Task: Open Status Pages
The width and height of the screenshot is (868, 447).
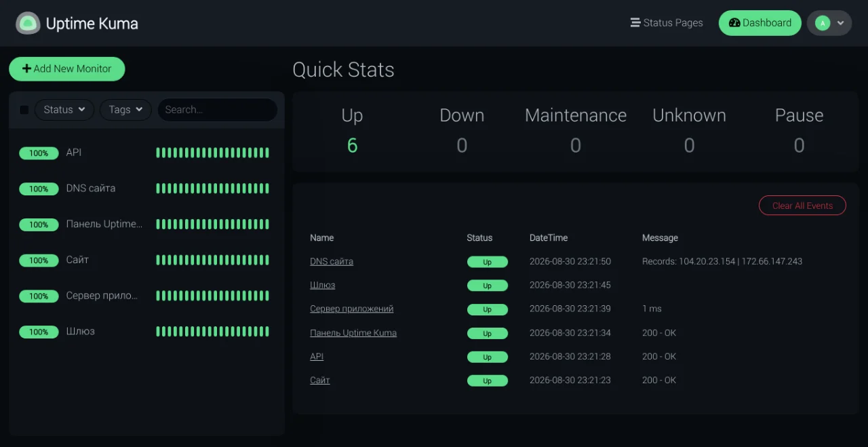Action: (667, 23)
